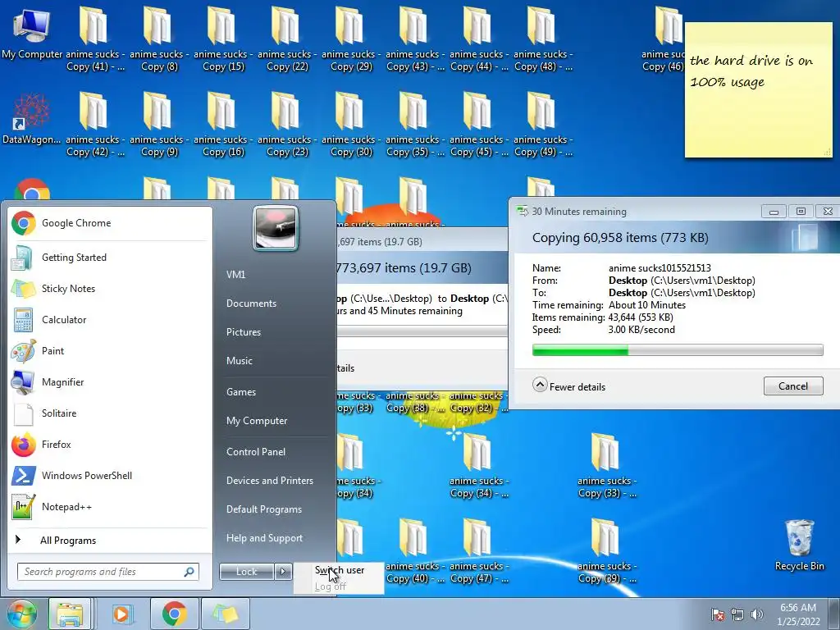Open Windows Media Player taskbar icon
This screenshot has width=840, height=630.
coord(121,614)
